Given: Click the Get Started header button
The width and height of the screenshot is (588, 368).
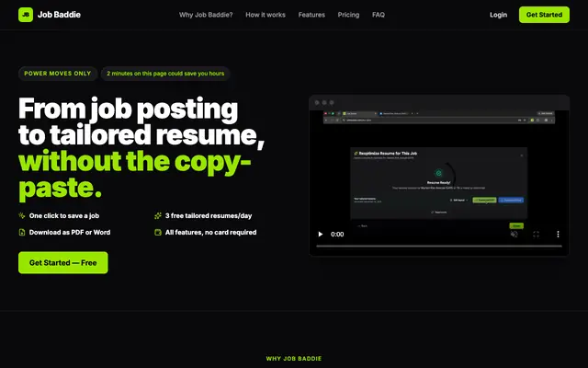Looking at the screenshot, I should [544, 15].
